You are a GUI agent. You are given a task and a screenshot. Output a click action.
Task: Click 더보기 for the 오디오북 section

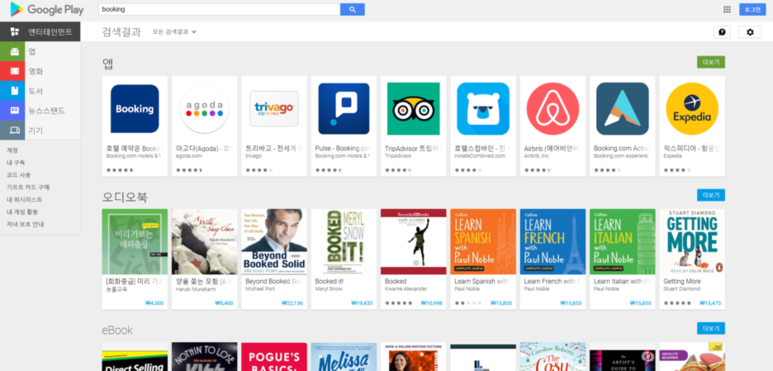[711, 195]
